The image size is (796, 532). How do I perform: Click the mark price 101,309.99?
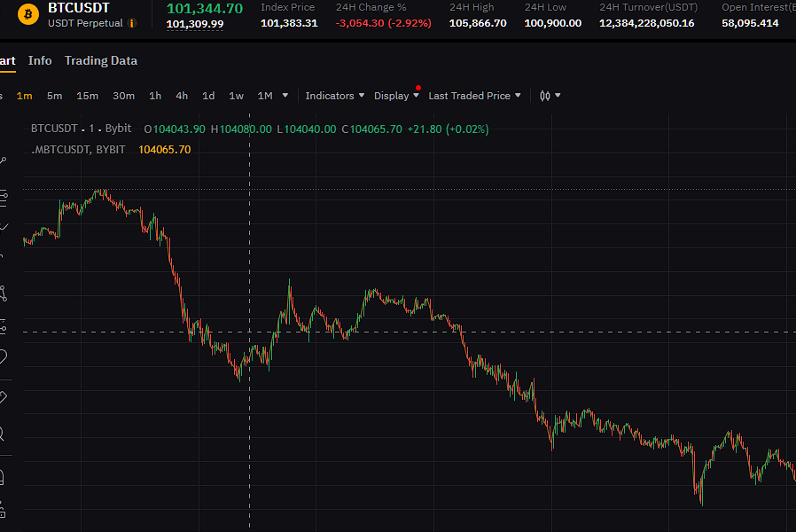click(x=195, y=24)
